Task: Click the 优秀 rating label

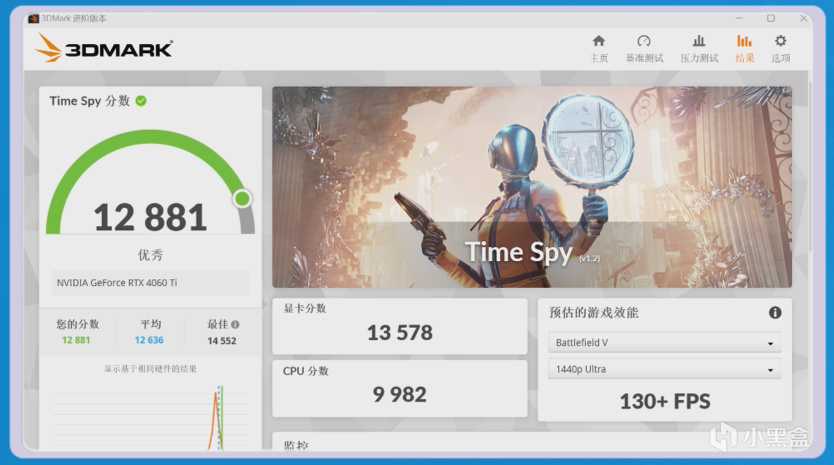Action: (x=151, y=255)
